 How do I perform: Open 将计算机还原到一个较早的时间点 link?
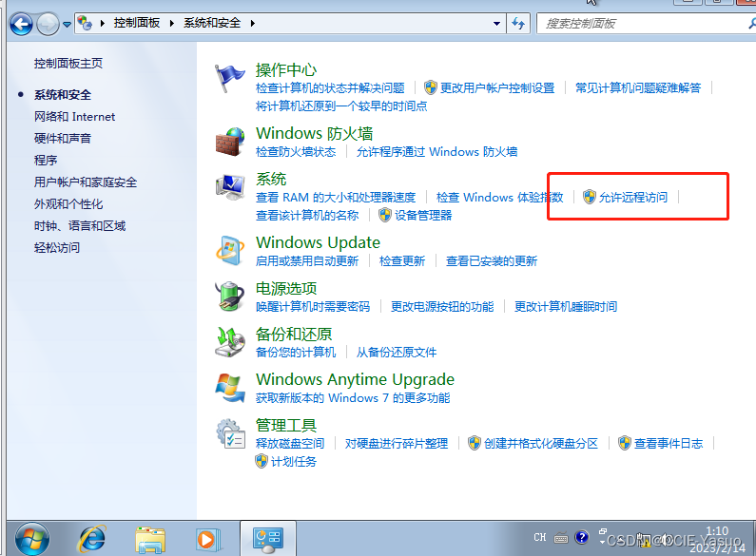pos(341,106)
